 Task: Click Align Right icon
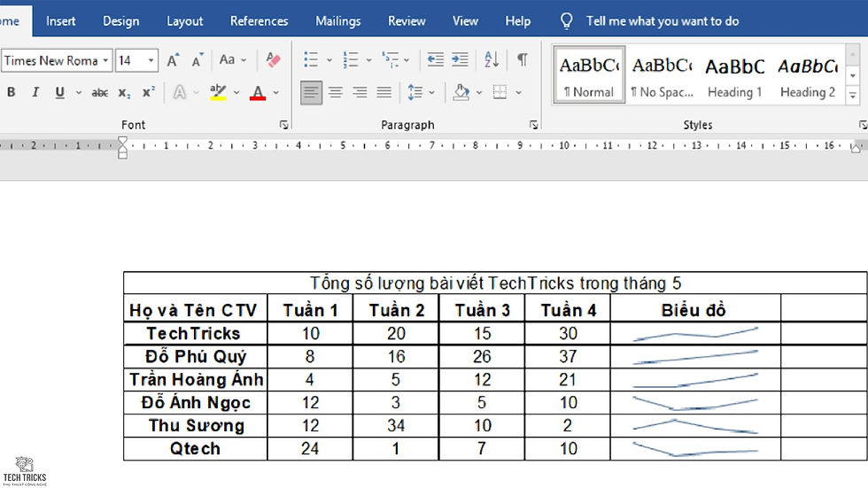tap(360, 92)
